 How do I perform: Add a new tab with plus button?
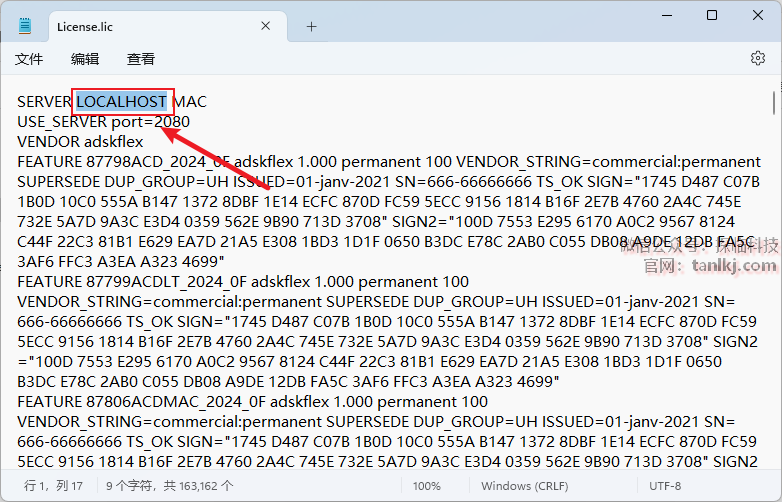click(x=312, y=26)
